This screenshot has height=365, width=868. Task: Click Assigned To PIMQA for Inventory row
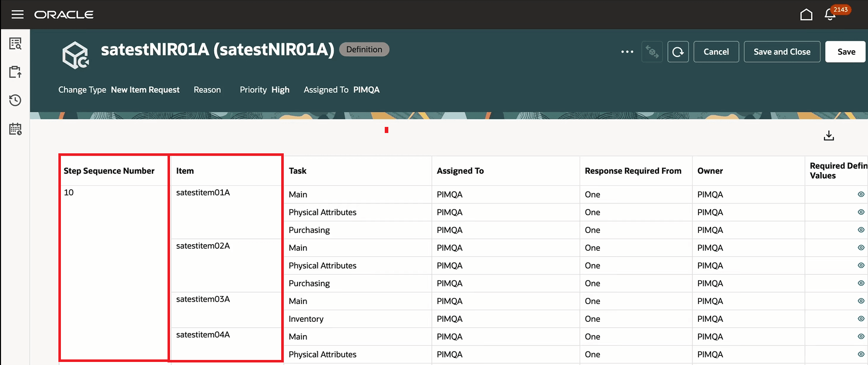[450, 319]
